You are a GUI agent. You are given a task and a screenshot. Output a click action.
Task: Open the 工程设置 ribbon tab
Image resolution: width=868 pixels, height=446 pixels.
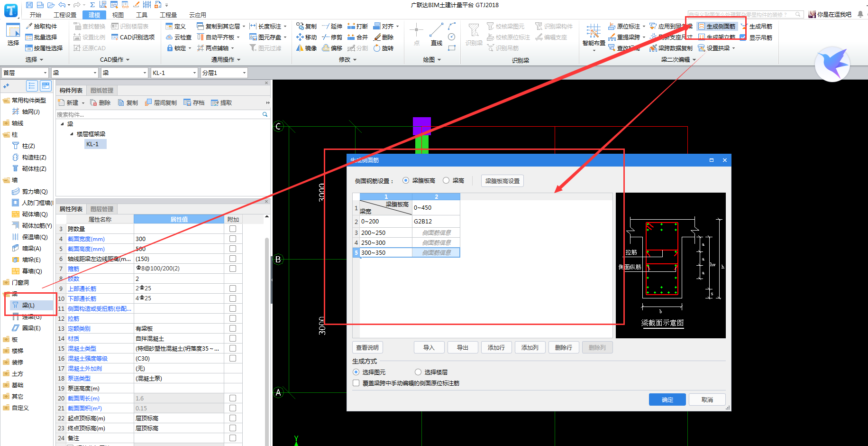(65, 15)
